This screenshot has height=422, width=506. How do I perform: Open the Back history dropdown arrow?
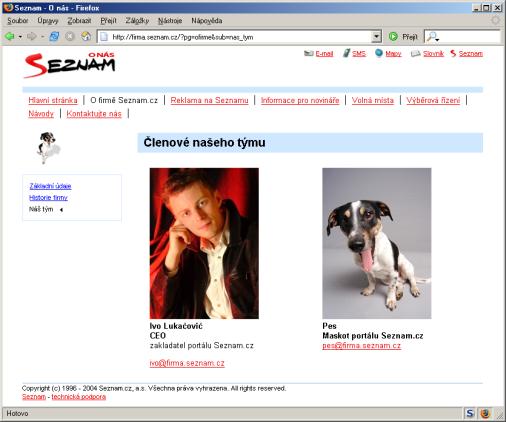[20, 36]
